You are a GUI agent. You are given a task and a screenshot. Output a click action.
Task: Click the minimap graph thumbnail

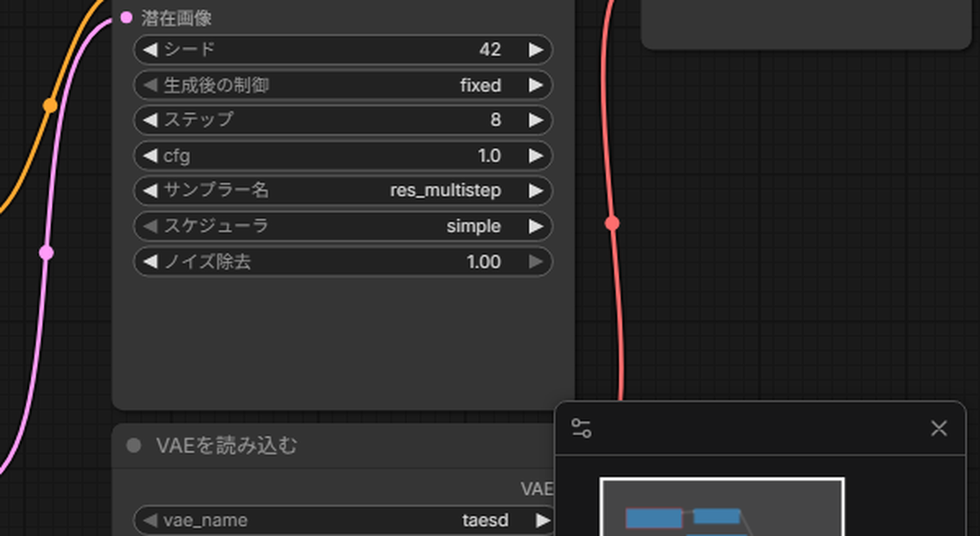coord(722,507)
